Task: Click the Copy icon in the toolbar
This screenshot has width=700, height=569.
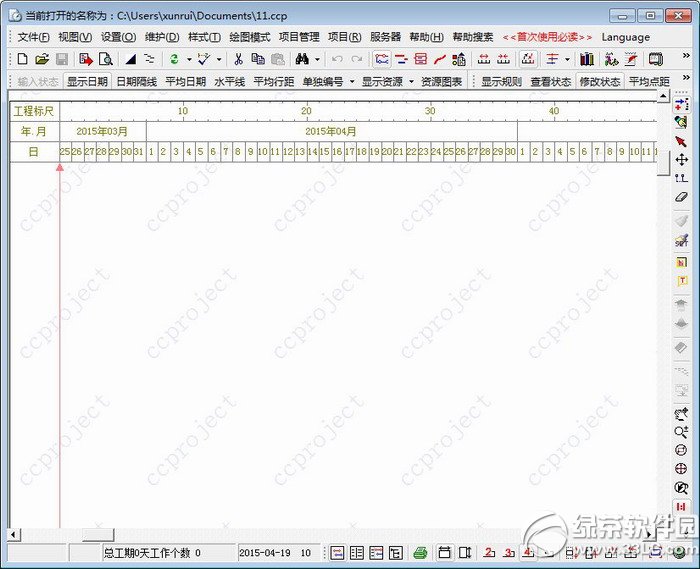Action: click(258, 59)
